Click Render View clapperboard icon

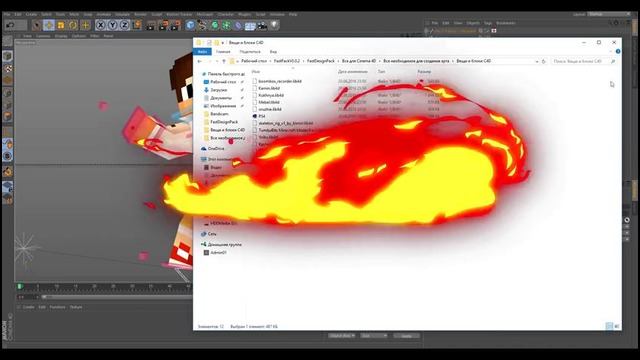click(151, 25)
